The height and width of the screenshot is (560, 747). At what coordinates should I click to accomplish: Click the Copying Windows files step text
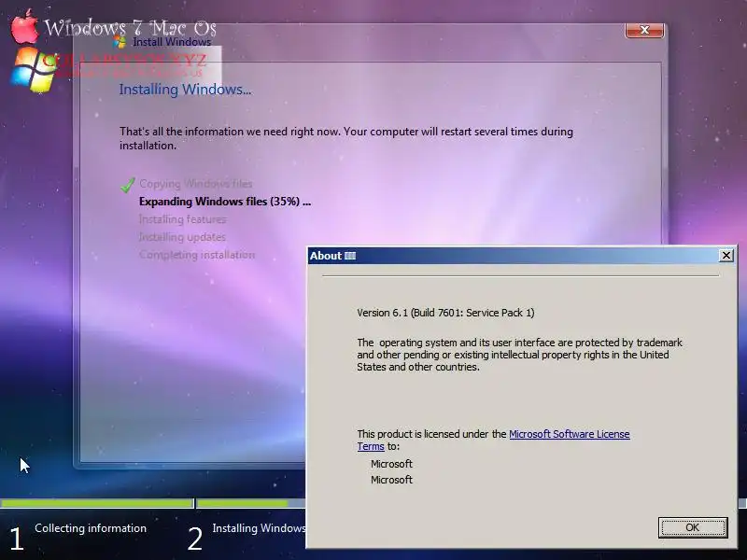click(196, 184)
